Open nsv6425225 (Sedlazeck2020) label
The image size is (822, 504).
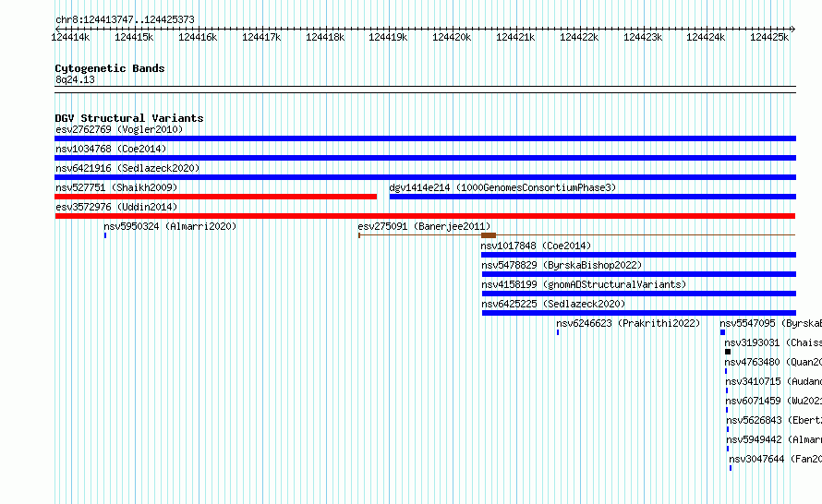[553, 304]
